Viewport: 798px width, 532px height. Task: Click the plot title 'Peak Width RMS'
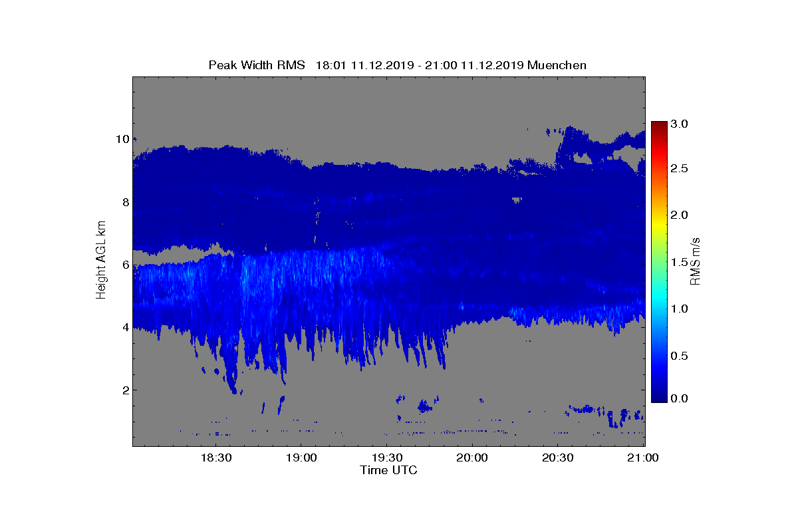257,65
